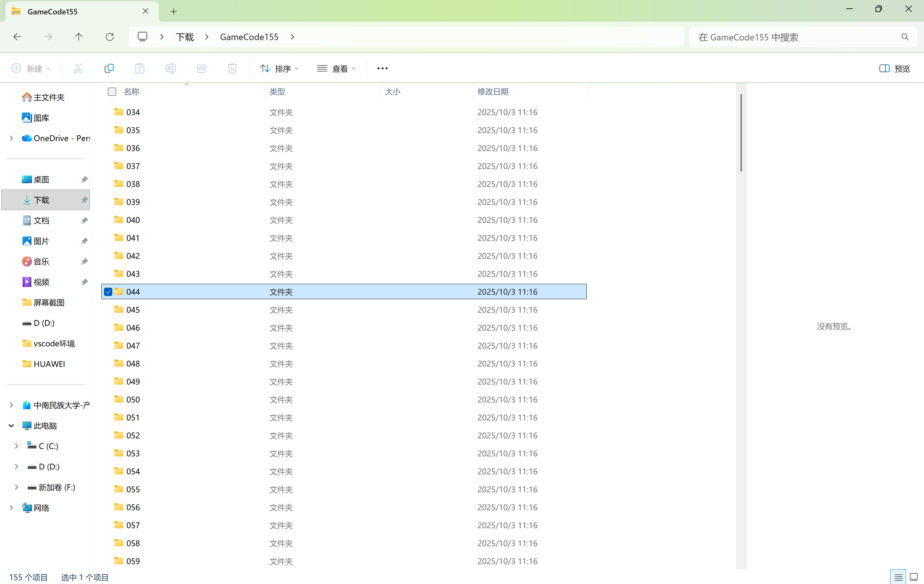Viewport: 924px width, 584px height.
Task: Sort by modified date column header
Action: tap(493, 92)
